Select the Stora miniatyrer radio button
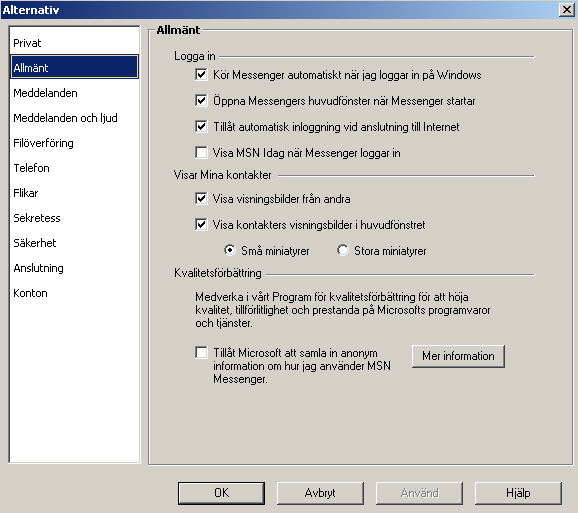This screenshot has width=578, height=513. coord(343,251)
